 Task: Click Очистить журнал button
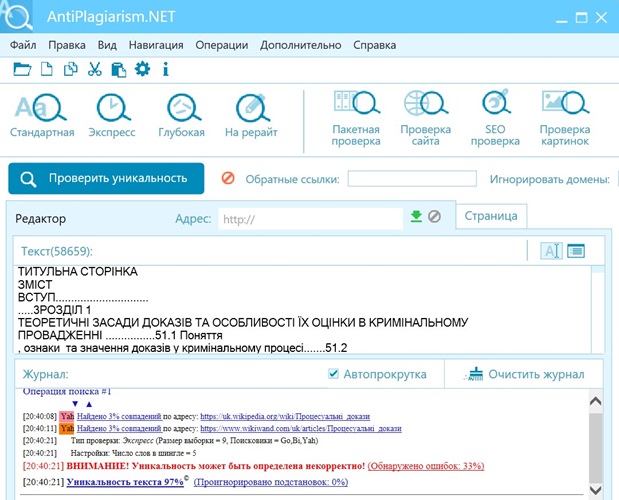click(525, 374)
